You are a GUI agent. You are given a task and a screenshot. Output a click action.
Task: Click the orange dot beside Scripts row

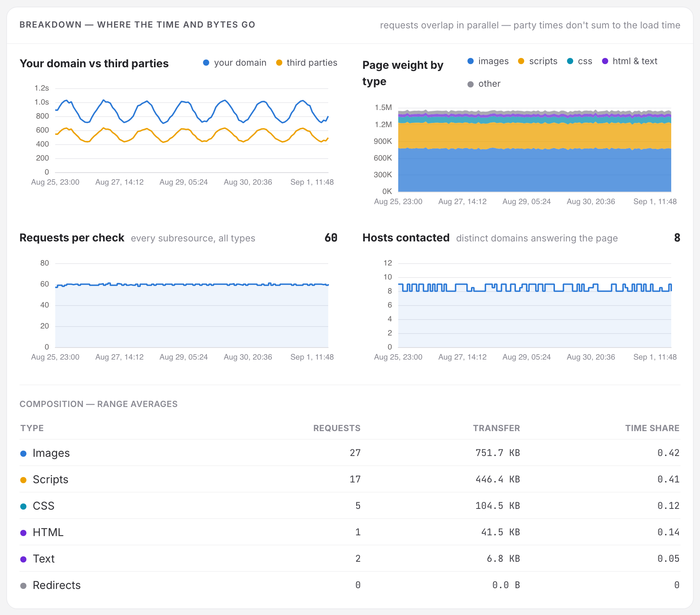23,480
